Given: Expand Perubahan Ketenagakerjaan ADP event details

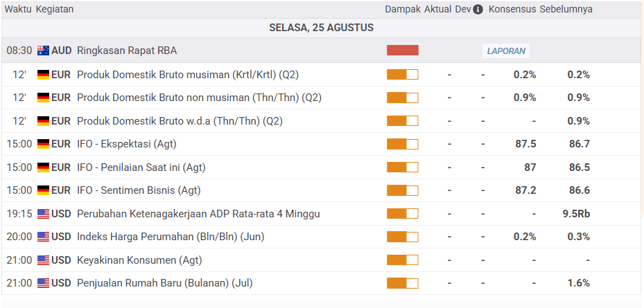Looking at the screenshot, I should pyautogui.click(x=198, y=214).
